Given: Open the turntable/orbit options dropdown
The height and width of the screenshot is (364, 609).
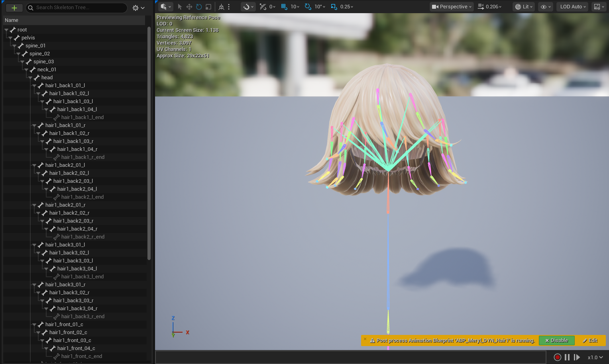Looking at the screenshot, I should click(248, 7).
